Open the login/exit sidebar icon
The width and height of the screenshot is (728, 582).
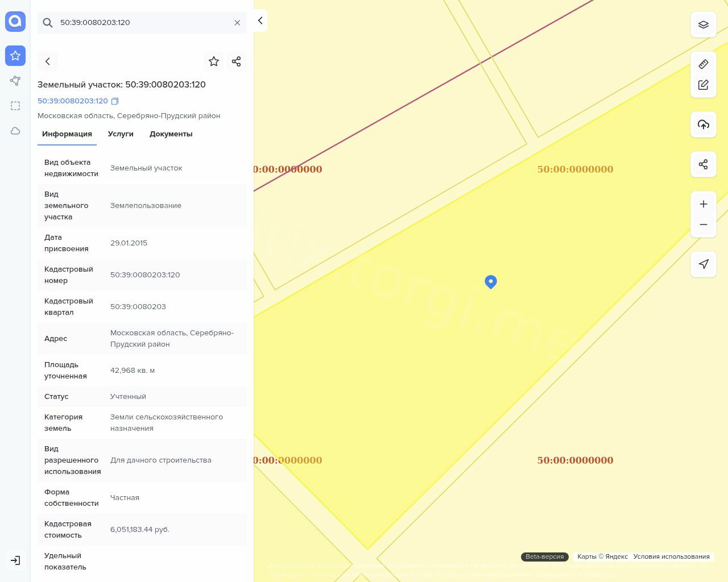[x=15, y=560]
